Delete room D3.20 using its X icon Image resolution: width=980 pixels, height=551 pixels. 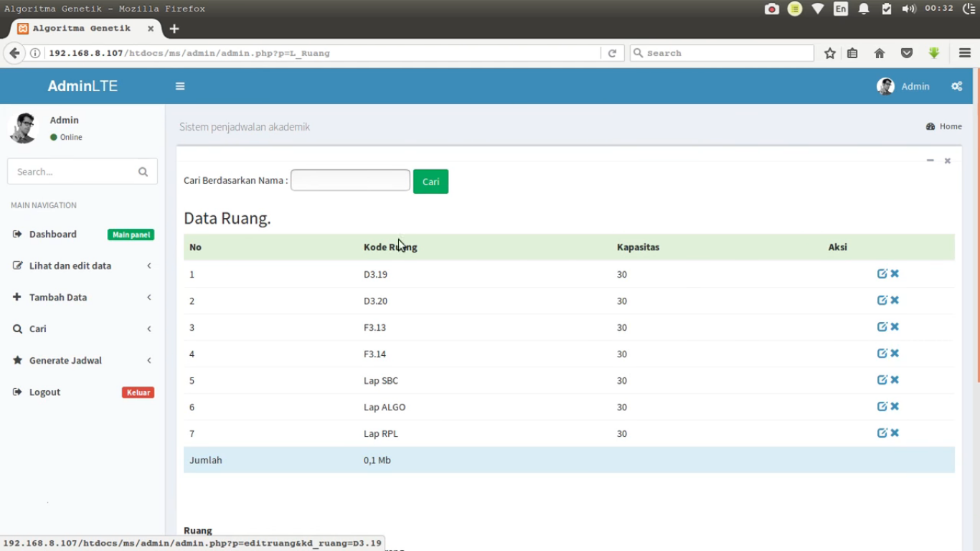(x=895, y=300)
